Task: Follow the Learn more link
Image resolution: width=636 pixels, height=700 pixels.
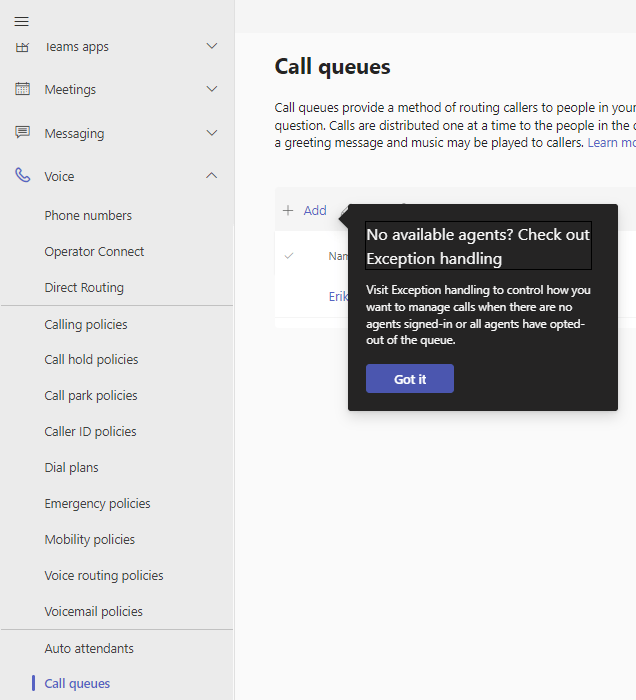Action: 611,143
